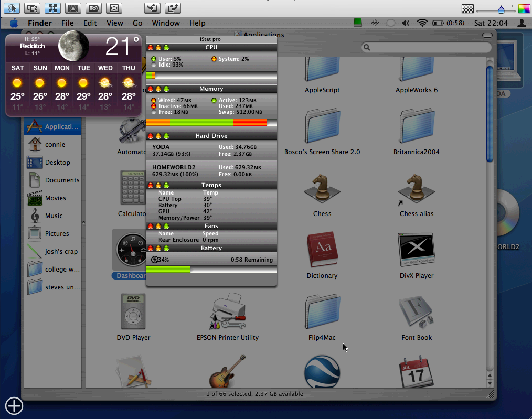Enable curtain mode on remote screen
The height and width of the screenshot is (419, 532).
coord(73,8)
